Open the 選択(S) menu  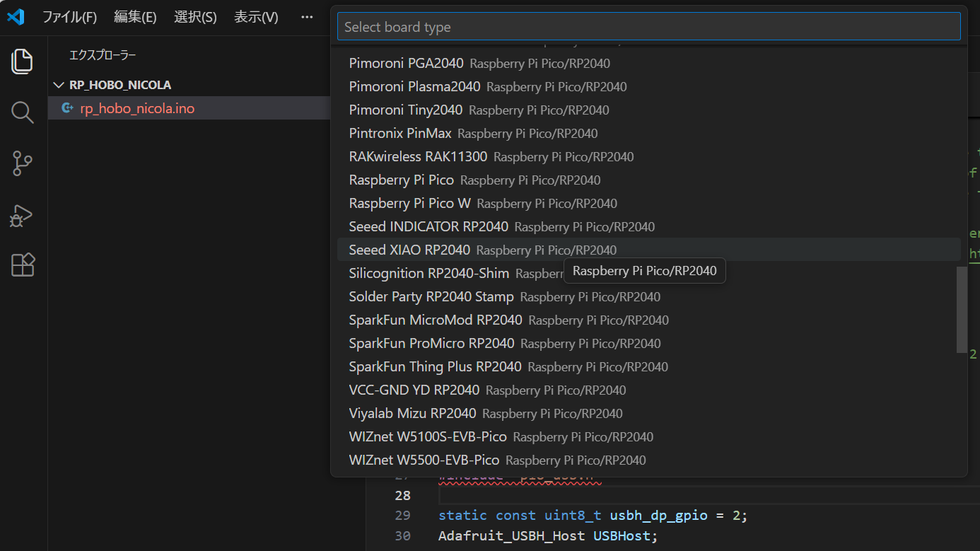[x=195, y=18]
